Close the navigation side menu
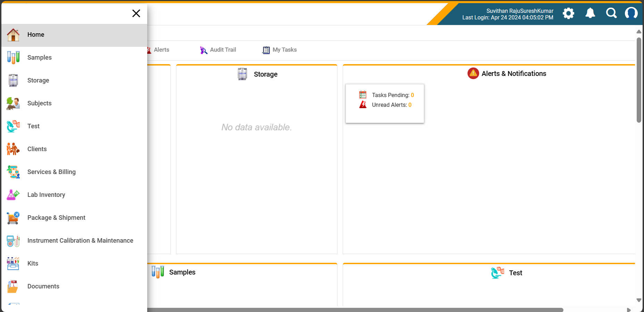This screenshot has height=312, width=644. [136, 14]
